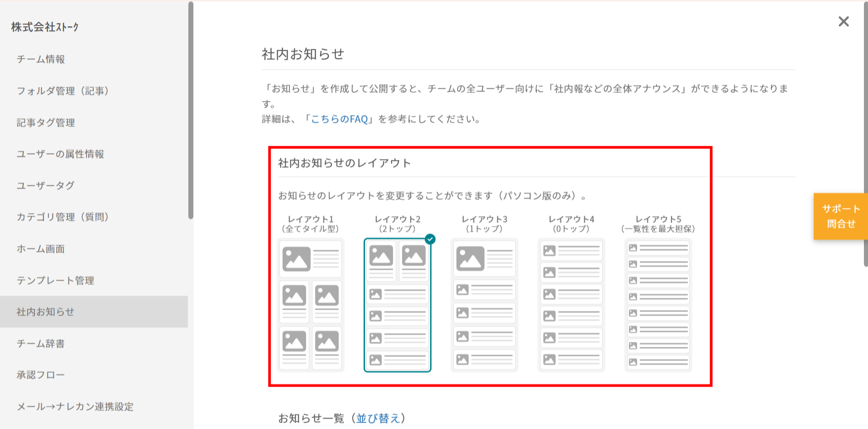The height and width of the screenshot is (429, 868).
Task: Choose Layout 5 maximum list view thumbnail
Action: coord(658,305)
